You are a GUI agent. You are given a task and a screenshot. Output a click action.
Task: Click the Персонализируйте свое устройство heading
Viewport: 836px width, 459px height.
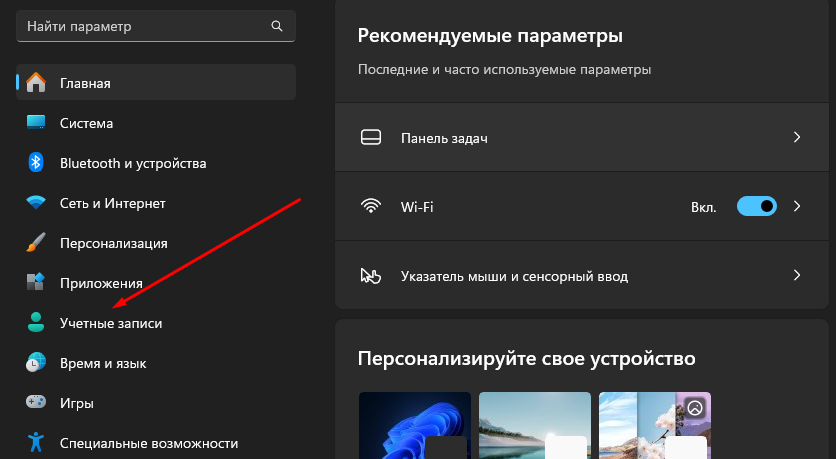526,359
